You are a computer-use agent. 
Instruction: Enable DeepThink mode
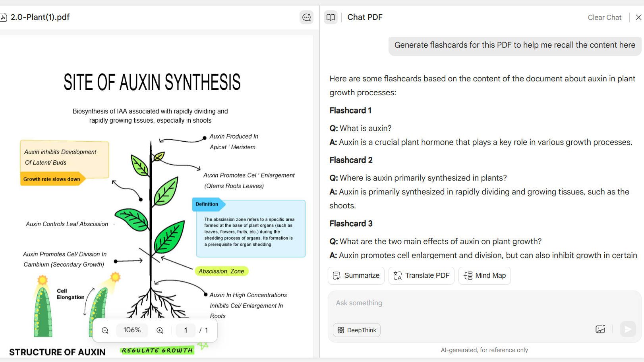[x=357, y=330]
